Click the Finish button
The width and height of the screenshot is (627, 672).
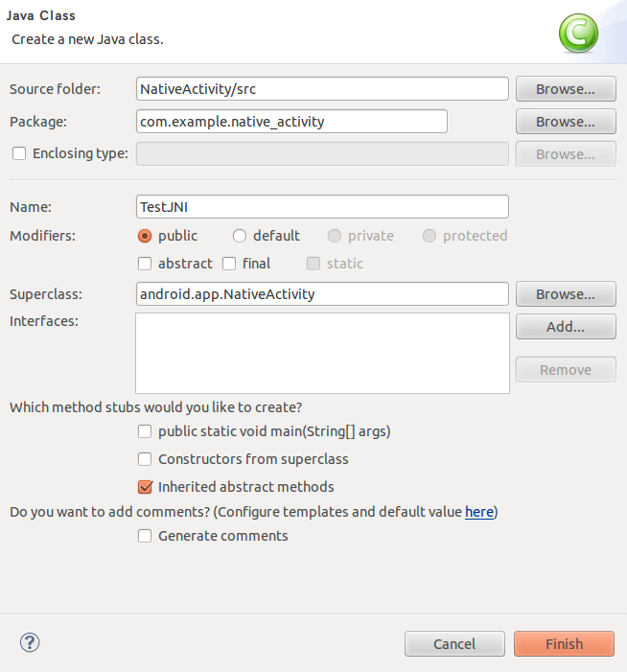click(x=564, y=643)
